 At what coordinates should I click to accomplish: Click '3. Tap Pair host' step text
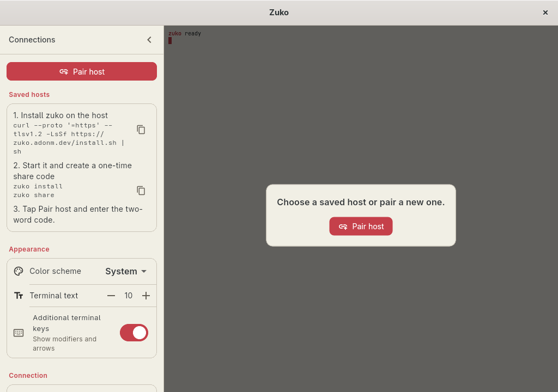[78, 215]
